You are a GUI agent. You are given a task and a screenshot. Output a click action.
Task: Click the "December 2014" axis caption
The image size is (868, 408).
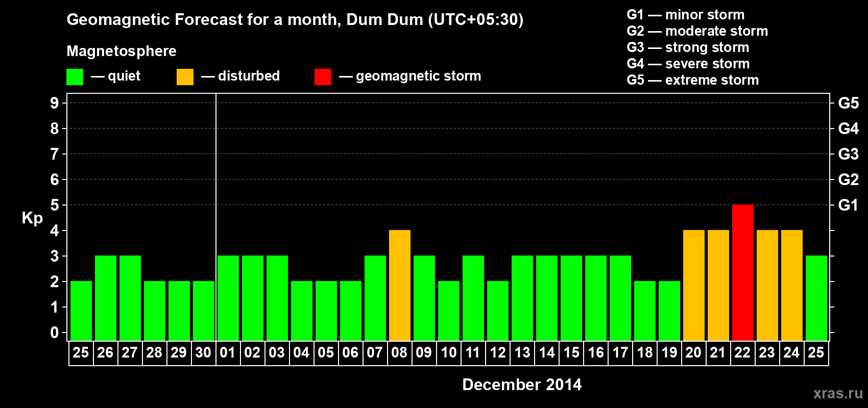[522, 385]
